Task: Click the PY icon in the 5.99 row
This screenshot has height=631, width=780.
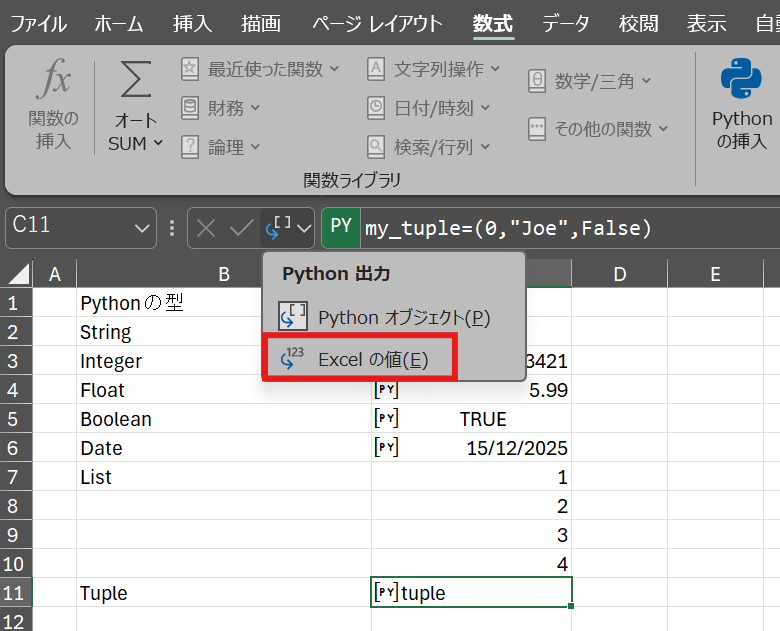Action: (386, 389)
